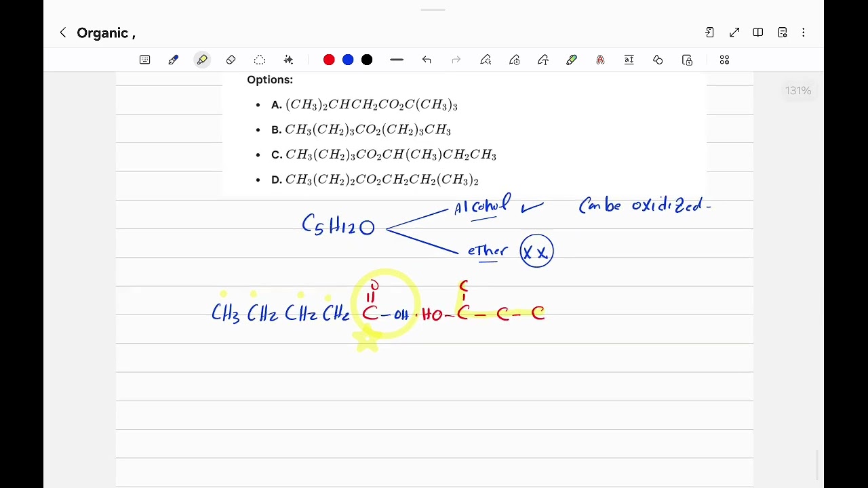The height and width of the screenshot is (488, 868).
Task: Tap the red text style A icon
Action: [x=600, y=60]
